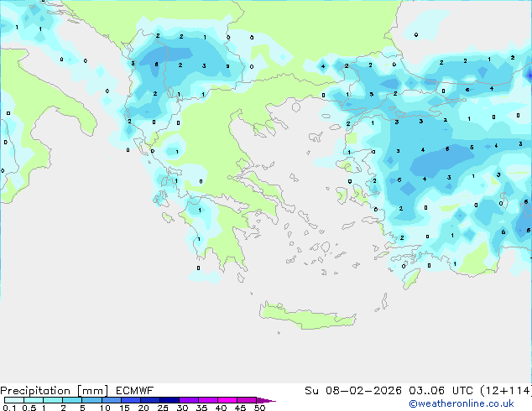This screenshot has height=411, width=532.
Task: Click the legend label '35'
Action: pos(201,408)
